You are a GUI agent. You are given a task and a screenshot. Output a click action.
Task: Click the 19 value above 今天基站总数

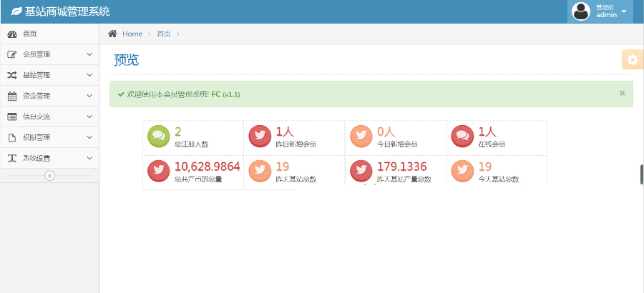tap(485, 167)
